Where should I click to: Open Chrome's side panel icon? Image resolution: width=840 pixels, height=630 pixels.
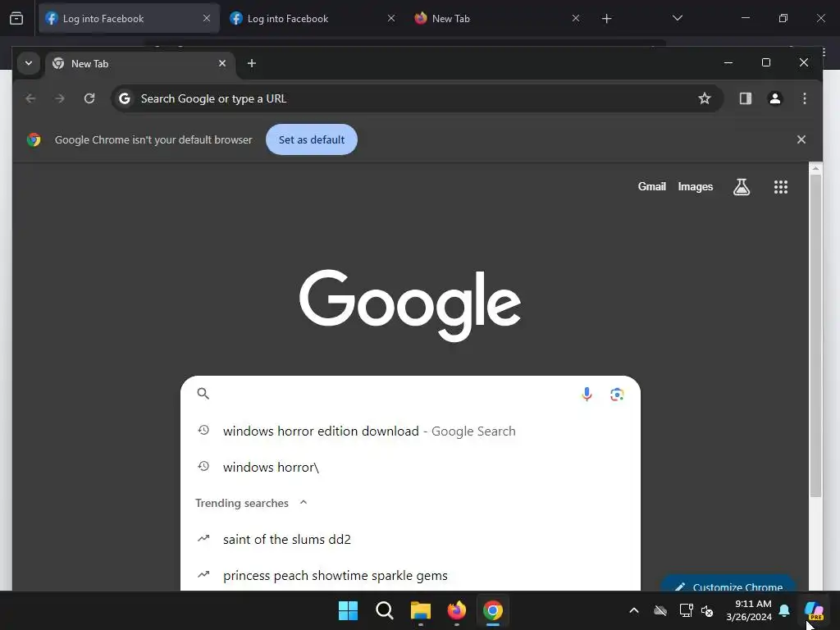pyautogui.click(x=745, y=98)
